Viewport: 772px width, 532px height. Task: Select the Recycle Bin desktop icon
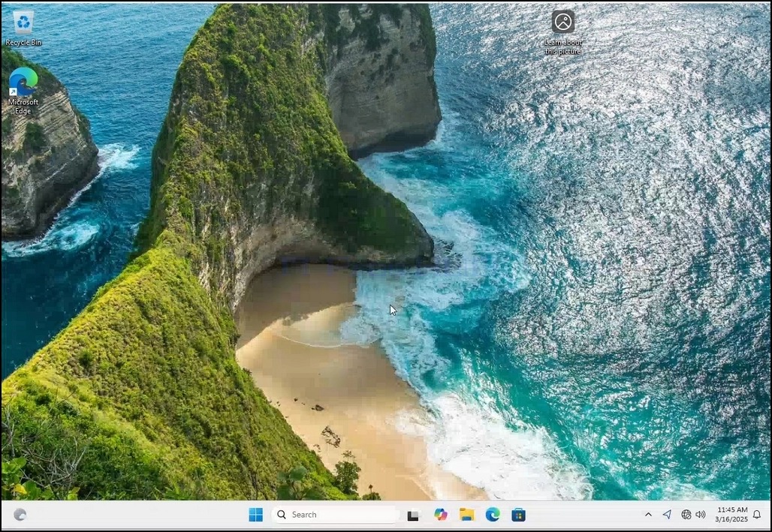[23, 29]
